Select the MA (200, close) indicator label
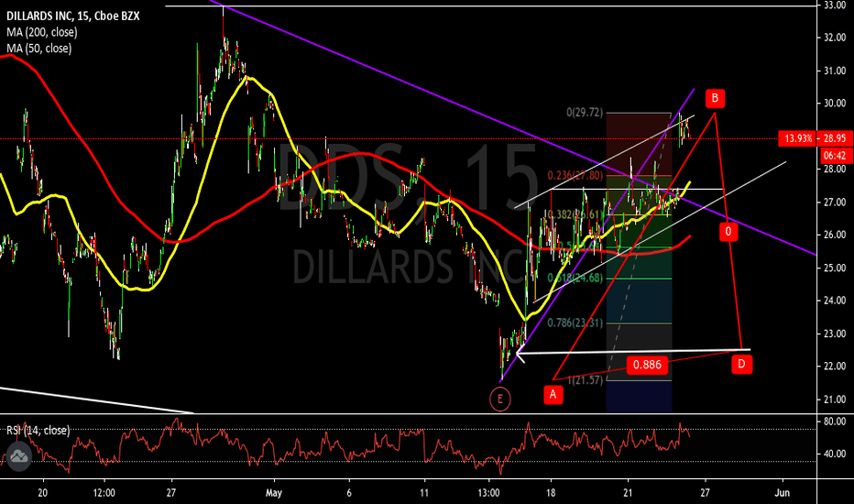 coord(42,32)
